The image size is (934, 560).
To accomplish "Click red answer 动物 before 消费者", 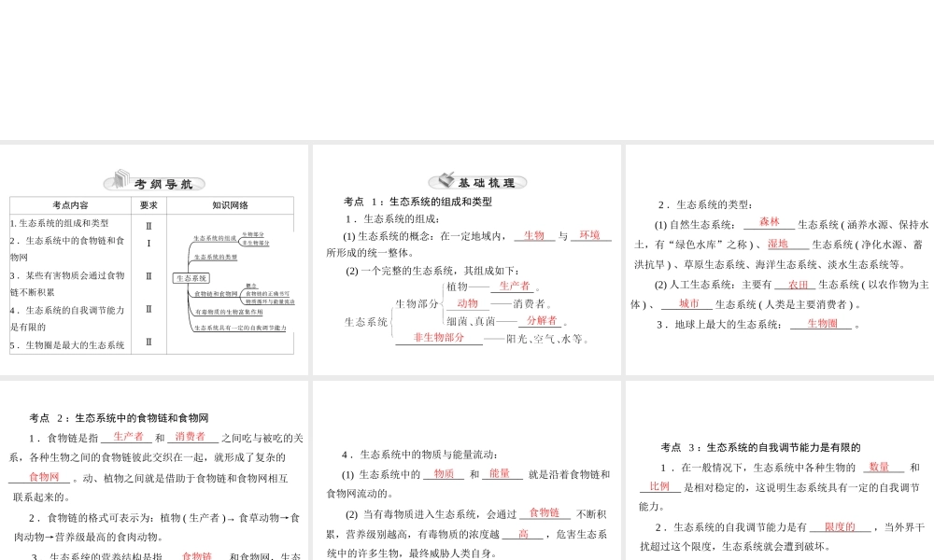I will pyautogui.click(x=468, y=303).
